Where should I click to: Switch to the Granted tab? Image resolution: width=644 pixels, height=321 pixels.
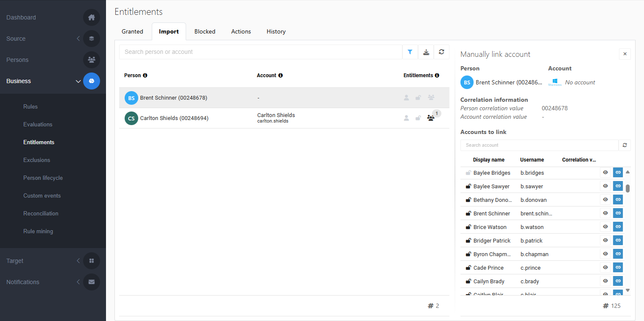pos(132,31)
